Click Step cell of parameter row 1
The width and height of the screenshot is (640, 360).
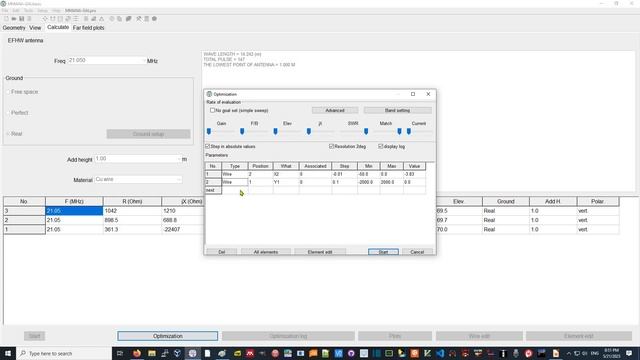[344, 174]
